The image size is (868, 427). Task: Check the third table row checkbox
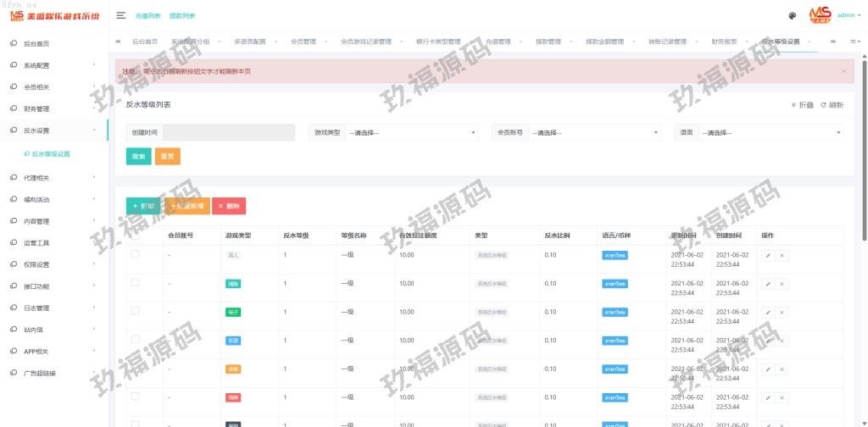135,311
